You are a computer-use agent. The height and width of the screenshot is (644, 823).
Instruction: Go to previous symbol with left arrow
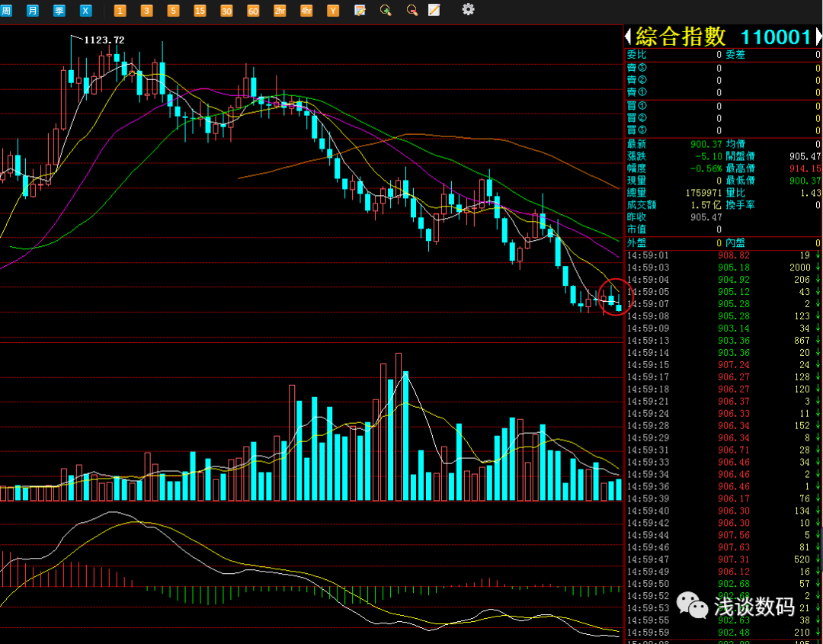pos(628,37)
